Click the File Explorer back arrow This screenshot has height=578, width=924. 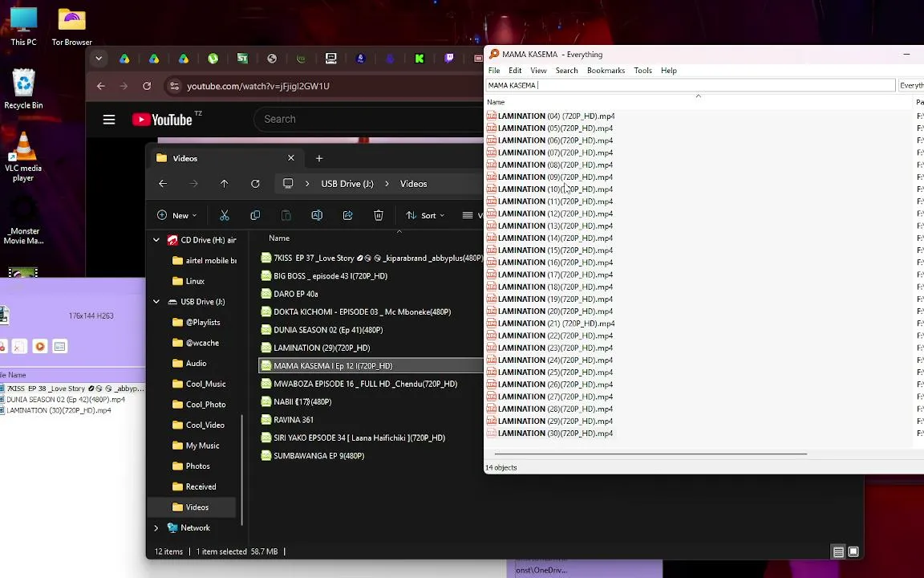163,184
